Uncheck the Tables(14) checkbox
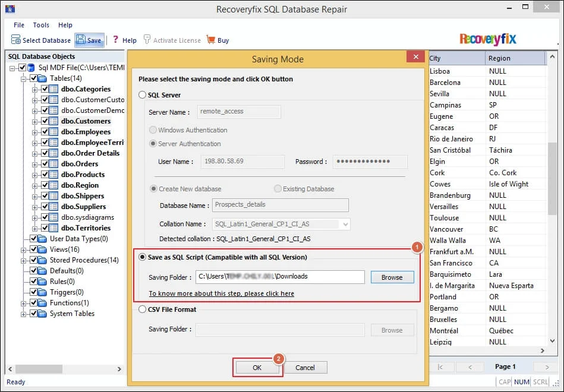 [x=34, y=78]
